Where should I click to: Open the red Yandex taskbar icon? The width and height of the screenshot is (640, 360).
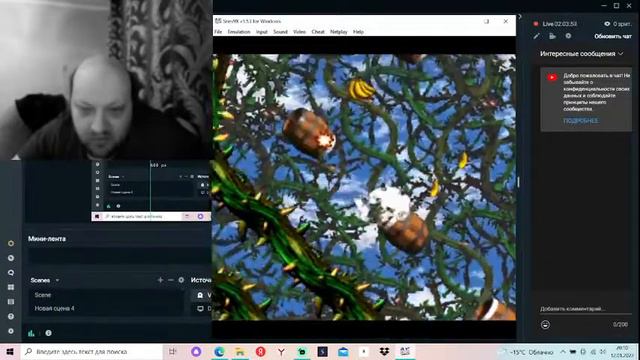tap(260, 351)
